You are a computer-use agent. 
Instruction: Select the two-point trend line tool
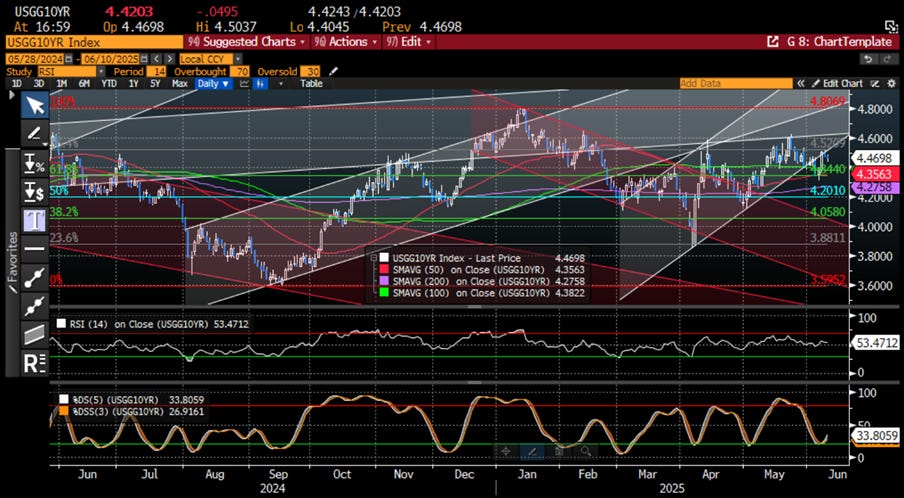point(36,277)
